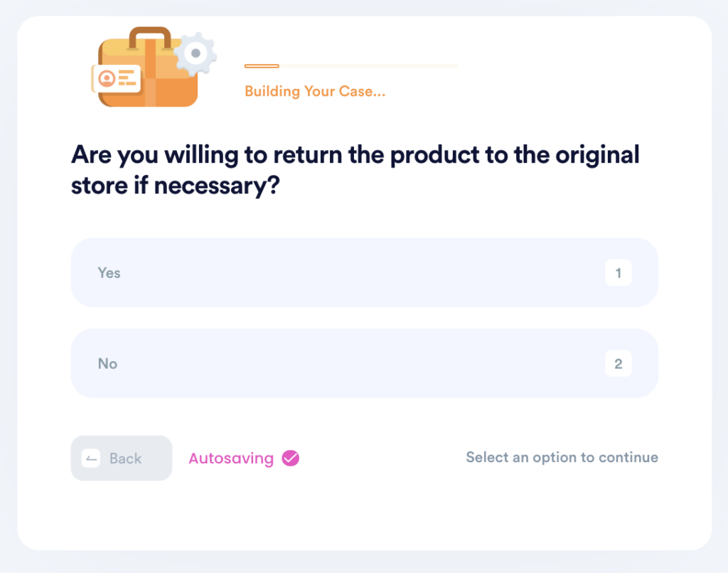Image resolution: width=728 pixels, height=573 pixels.
Task: Click the orange progress bar
Action: pos(262,66)
